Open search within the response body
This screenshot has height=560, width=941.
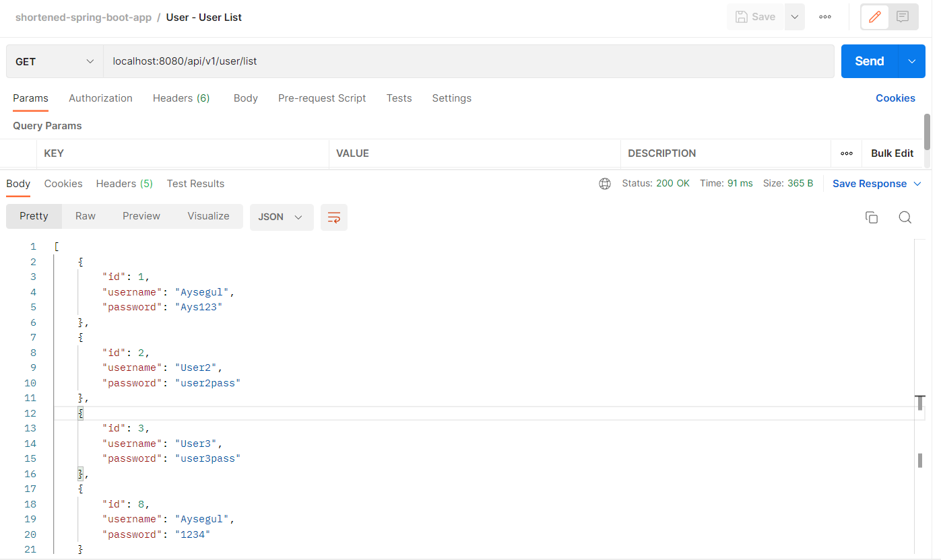point(905,217)
